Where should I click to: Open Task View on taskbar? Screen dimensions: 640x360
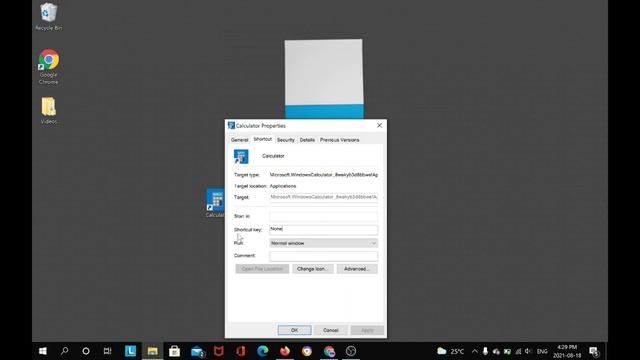107,351
